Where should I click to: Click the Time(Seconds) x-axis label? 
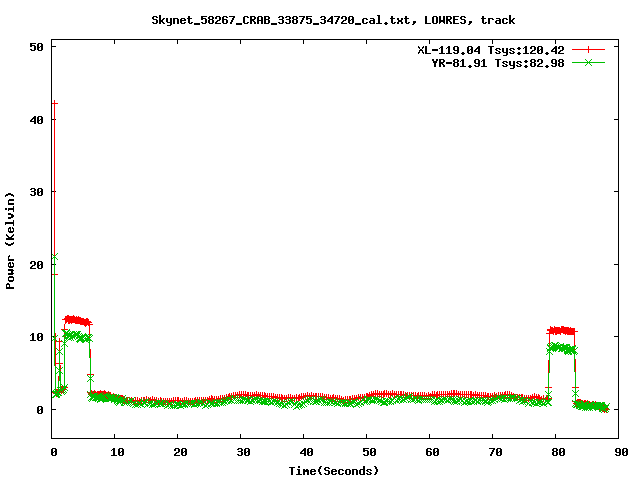[334, 471]
